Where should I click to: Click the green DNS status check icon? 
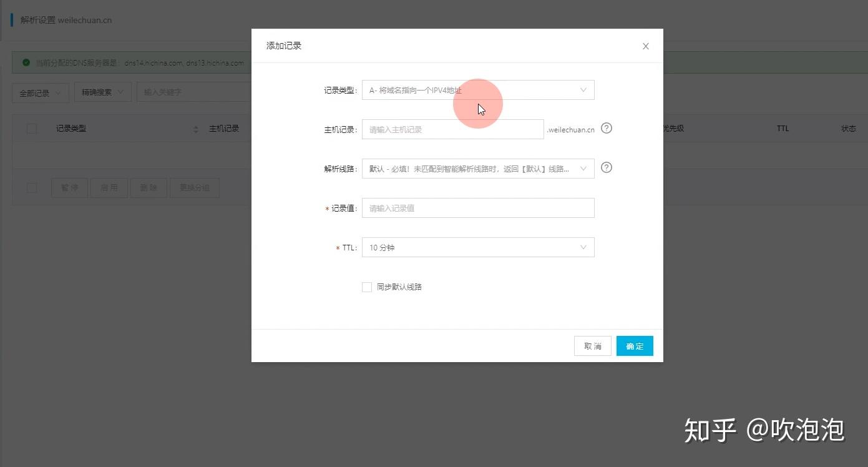[26, 62]
